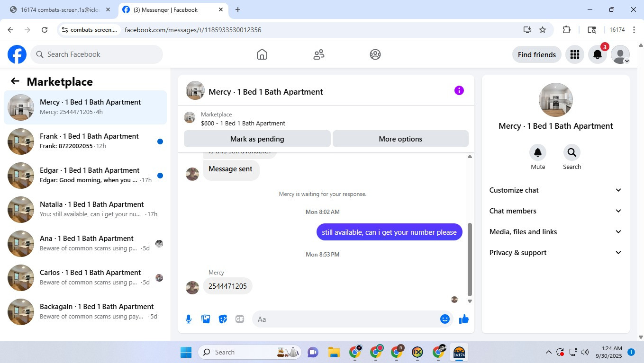
Task: Click the 'still available' sent message bubble
Action: (x=389, y=232)
